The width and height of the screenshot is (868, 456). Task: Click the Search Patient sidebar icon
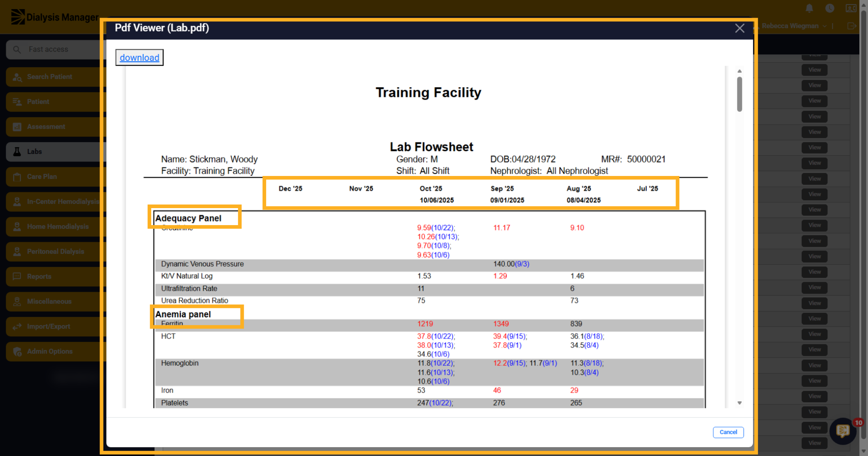(x=17, y=77)
